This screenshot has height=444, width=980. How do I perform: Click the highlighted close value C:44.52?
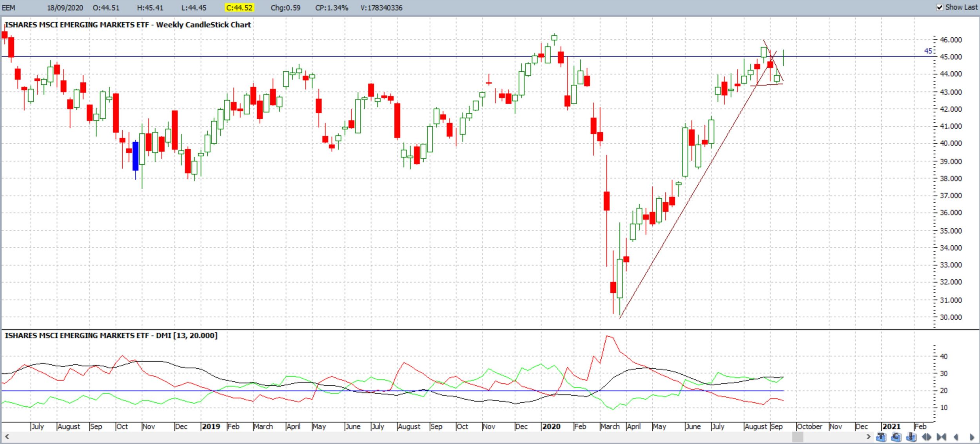tap(239, 7)
